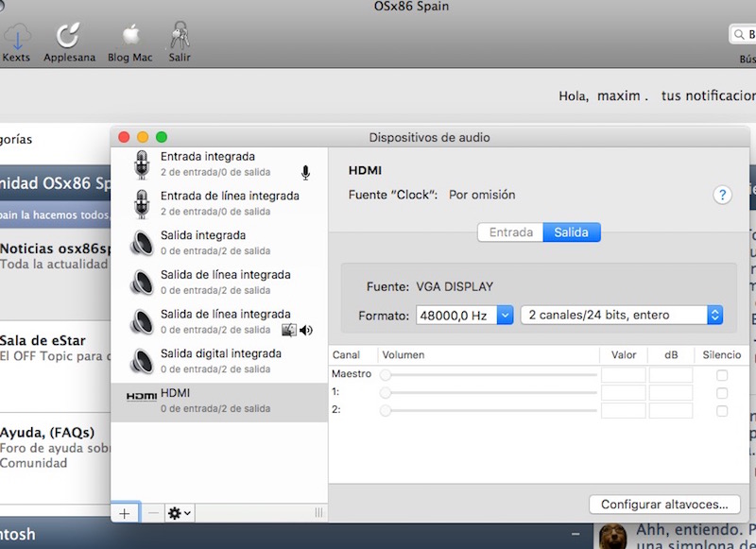Click the search magnifier icon in OSx86 Spain toolbar

coord(739,34)
